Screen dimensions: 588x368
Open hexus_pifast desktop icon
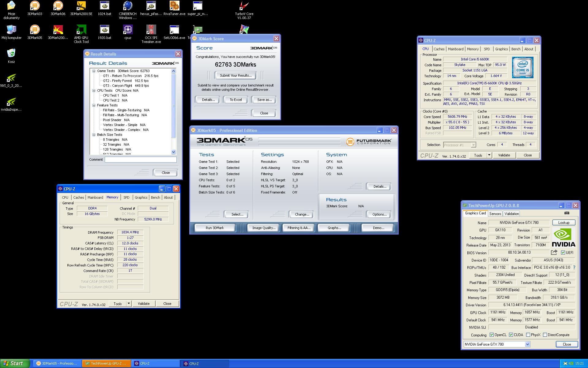click(x=151, y=8)
